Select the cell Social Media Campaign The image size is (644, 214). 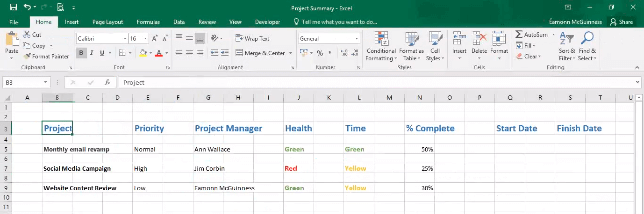click(77, 168)
